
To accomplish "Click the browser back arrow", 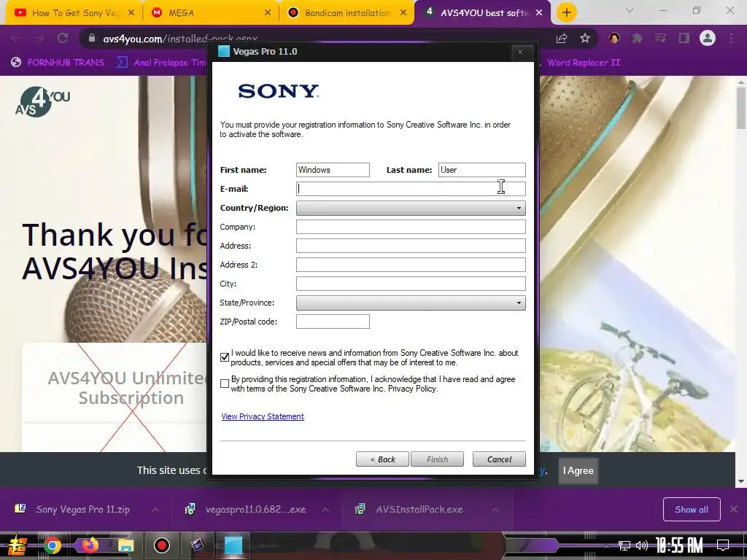I will 15,38.
